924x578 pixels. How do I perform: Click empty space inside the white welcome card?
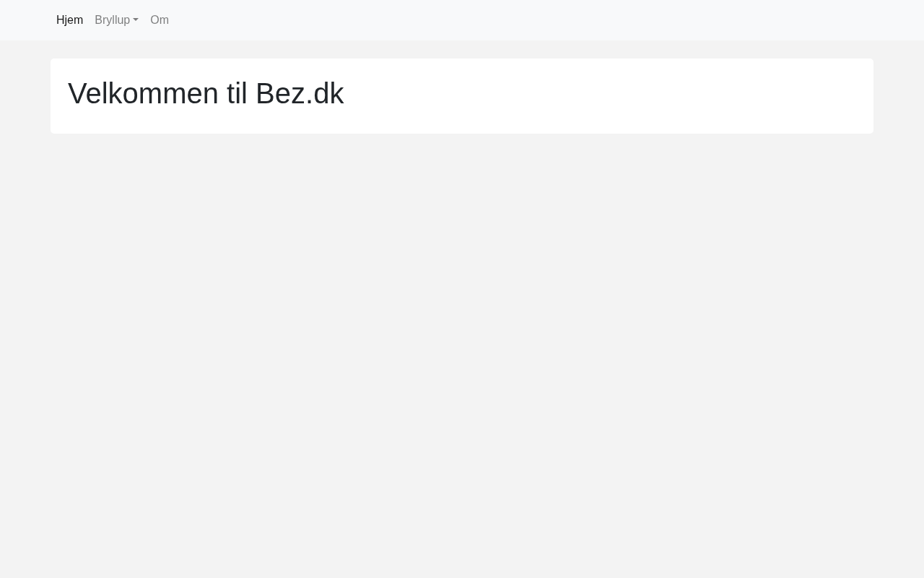click(x=606, y=95)
